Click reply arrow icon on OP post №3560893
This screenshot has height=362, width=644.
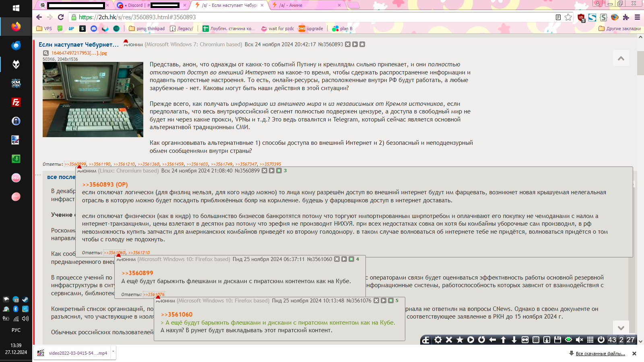(x=355, y=44)
